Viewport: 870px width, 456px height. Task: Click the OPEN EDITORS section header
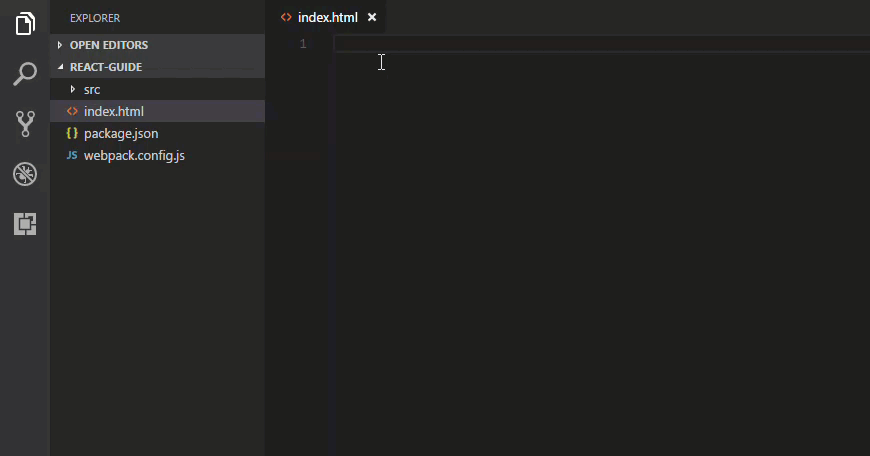point(158,45)
